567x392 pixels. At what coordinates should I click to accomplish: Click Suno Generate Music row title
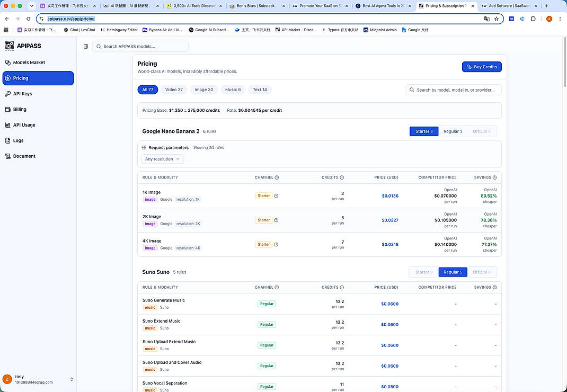click(163, 300)
